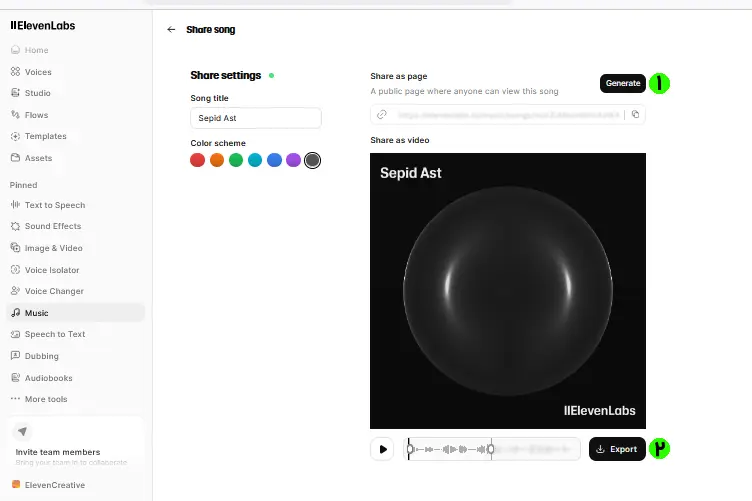Click the Sound Effects icon
This screenshot has width=752, height=501.
[x=15, y=226]
